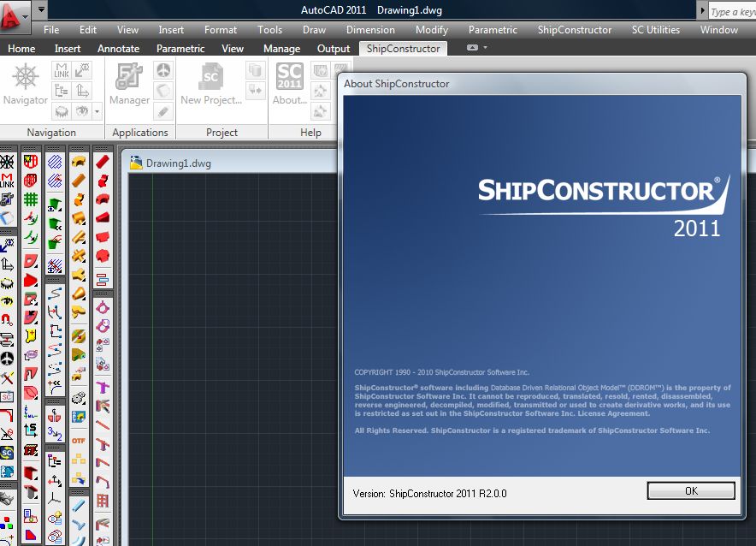The width and height of the screenshot is (756, 546).
Task: Click the Applications panel title bar
Action: [140, 132]
